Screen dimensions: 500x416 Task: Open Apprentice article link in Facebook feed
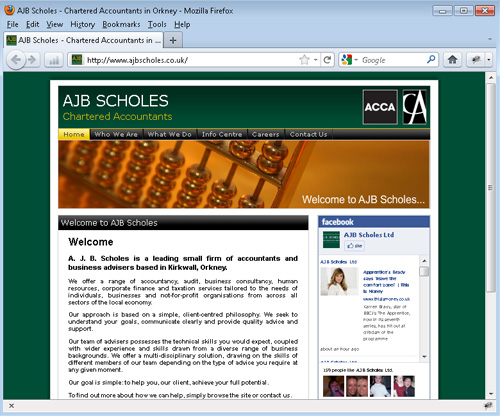click(386, 281)
